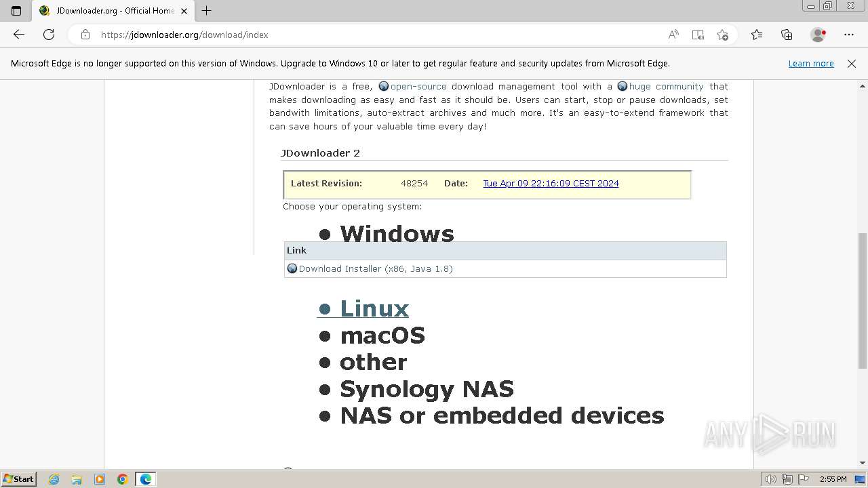Open a new tab with plus icon
The image size is (868, 488).
(207, 11)
